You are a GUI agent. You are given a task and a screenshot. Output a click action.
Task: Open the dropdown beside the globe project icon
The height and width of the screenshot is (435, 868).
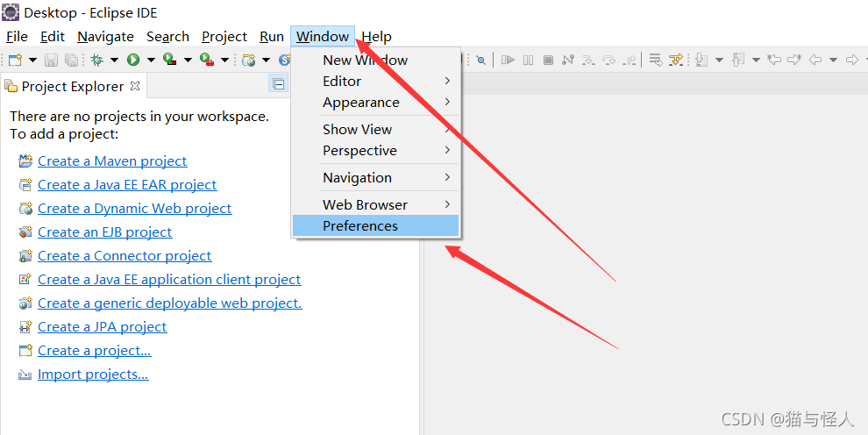click(x=266, y=60)
